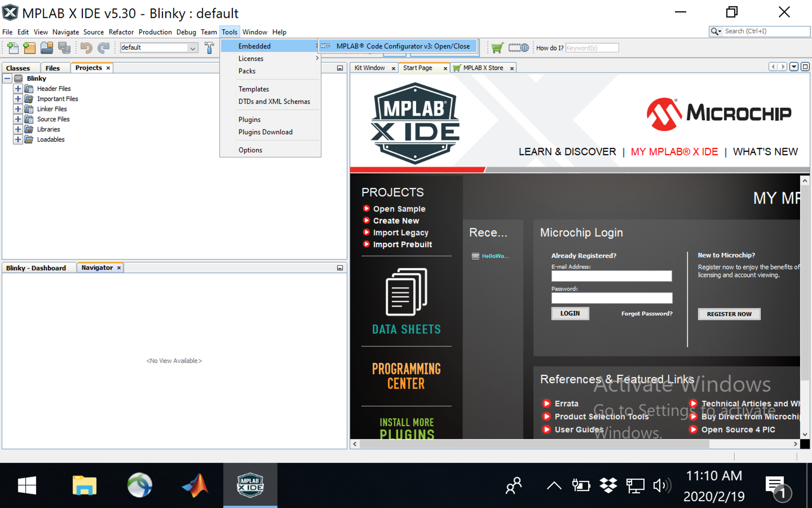Minimize the Projects panel group
The height and width of the screenshot is (508, 812).
coord(340,68)
